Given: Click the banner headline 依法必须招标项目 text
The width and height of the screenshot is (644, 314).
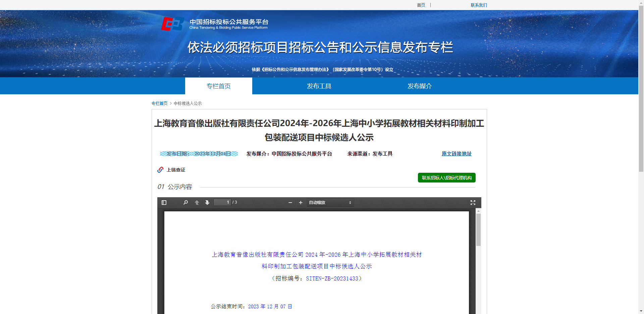Looking at the screenshot, I should tap(320, 47).
